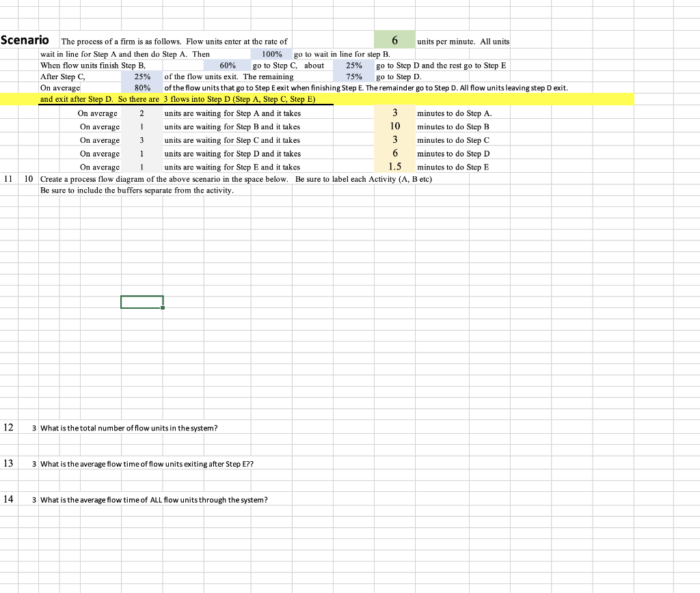
Task: Click the green cell containing 6 units per minute
Action: 394,40
